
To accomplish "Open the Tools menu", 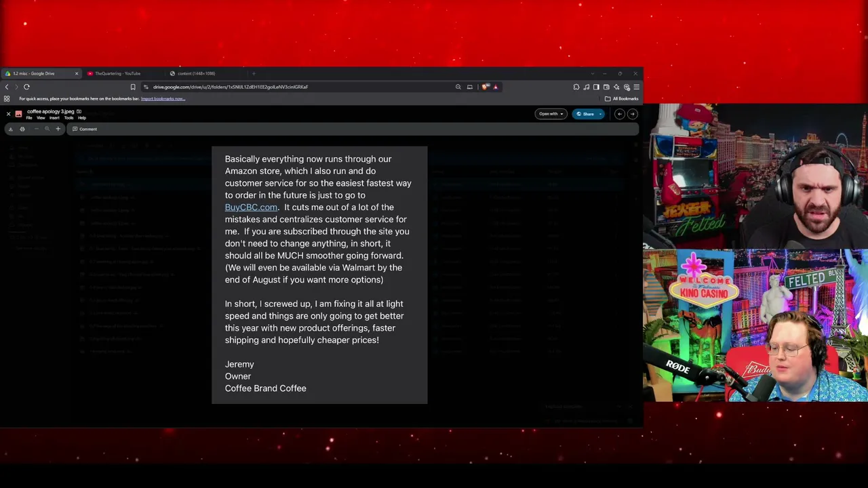I will [68, 118].
